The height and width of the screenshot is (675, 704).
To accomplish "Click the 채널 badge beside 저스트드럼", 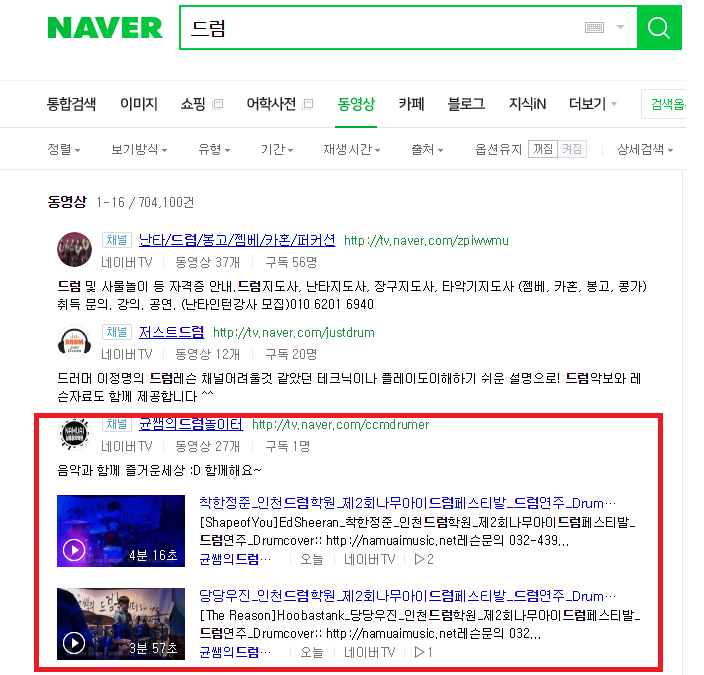I will 117,332.
